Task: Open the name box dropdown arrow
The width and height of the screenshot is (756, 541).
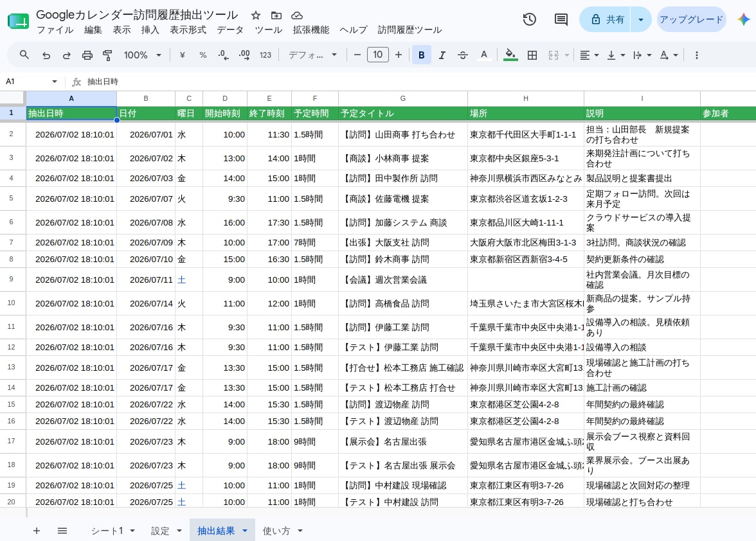Action: coord(55,82)
